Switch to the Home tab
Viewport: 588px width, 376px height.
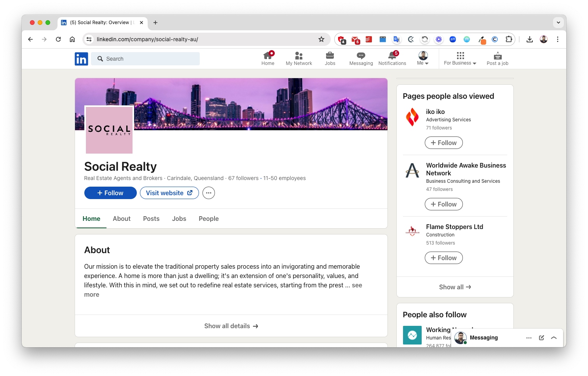pos(91,219)
